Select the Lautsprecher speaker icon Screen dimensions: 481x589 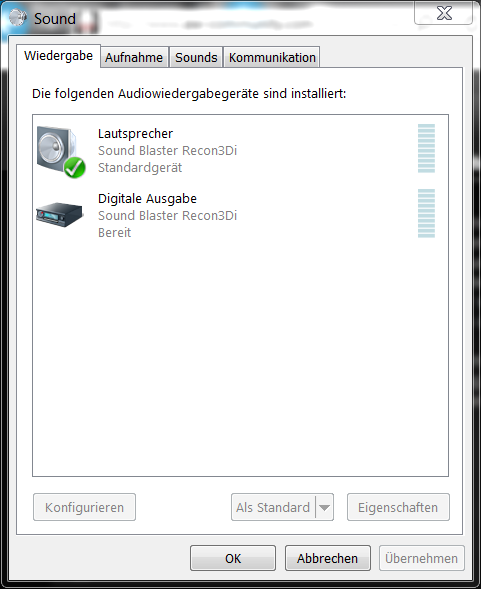61,151
